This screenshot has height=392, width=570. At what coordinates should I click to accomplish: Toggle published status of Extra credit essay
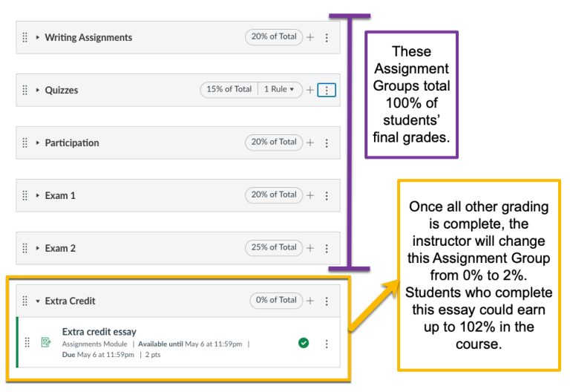pyautogui.click(x=304, y=343)
